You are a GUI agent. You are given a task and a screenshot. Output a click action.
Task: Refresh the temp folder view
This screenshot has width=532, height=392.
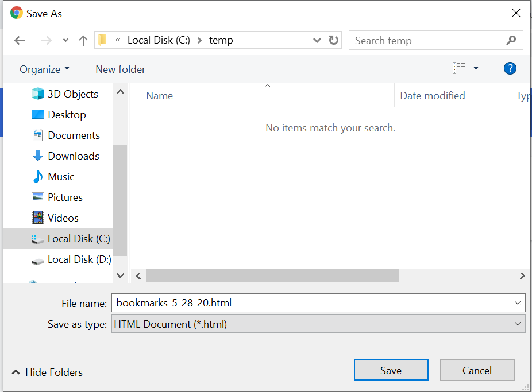(334, 41)
